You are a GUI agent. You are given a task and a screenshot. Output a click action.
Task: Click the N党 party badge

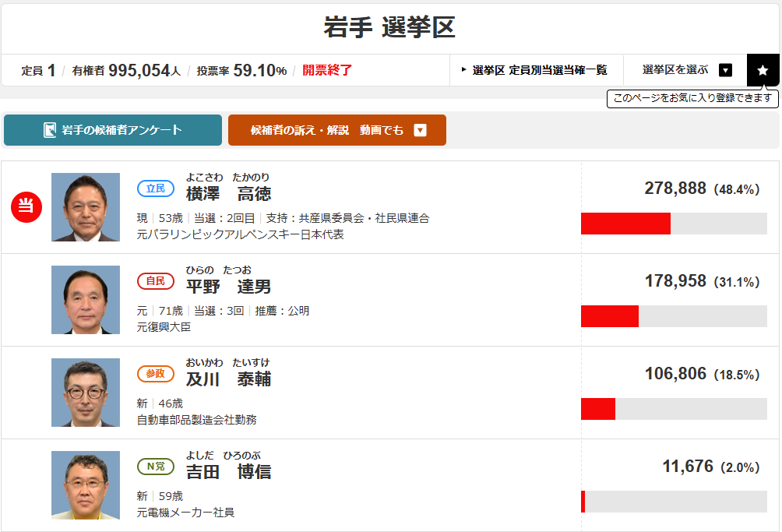coord(156,467)
